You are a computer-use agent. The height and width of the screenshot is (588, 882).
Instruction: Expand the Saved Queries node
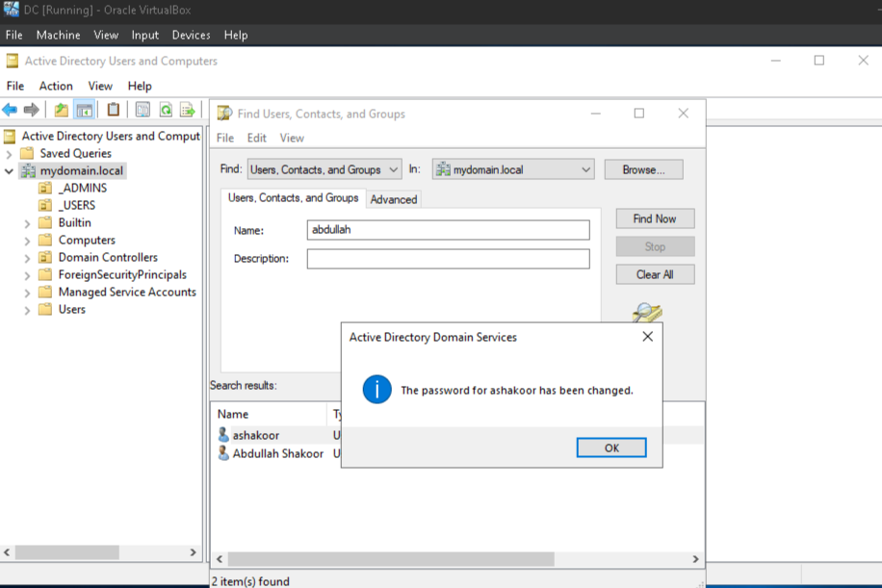click(x=9, y=153)
